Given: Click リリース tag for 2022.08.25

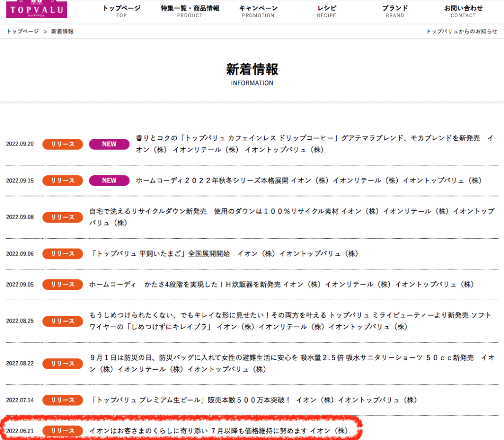Looking at the screenshot, I should pos(63,321).
